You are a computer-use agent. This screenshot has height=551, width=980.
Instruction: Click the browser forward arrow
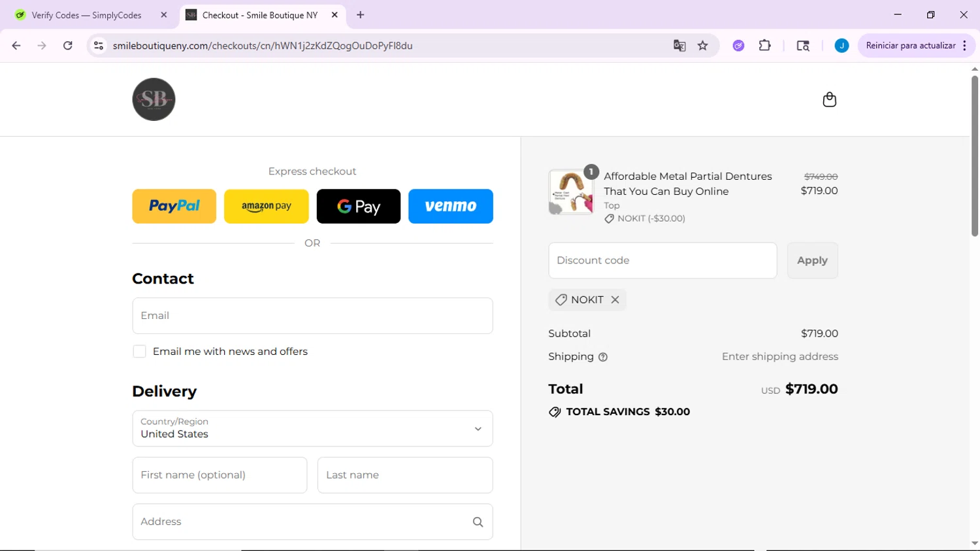[42, 46]
